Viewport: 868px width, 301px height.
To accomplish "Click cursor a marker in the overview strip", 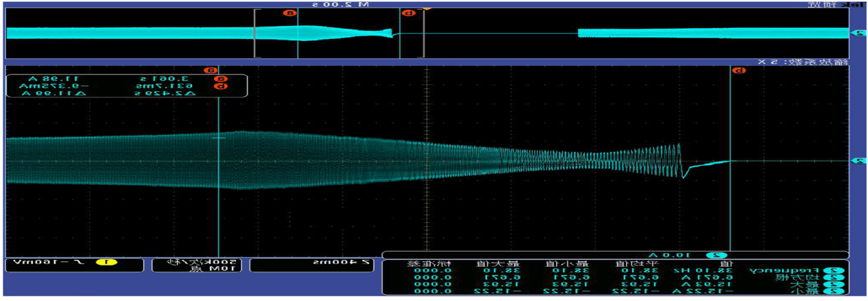I will 290,13.
